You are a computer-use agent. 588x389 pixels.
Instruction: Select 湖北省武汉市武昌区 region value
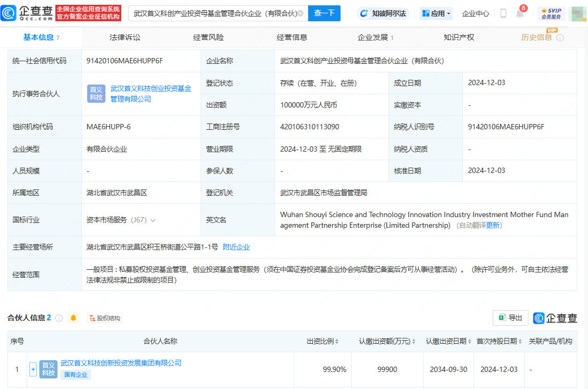point(117,193)
